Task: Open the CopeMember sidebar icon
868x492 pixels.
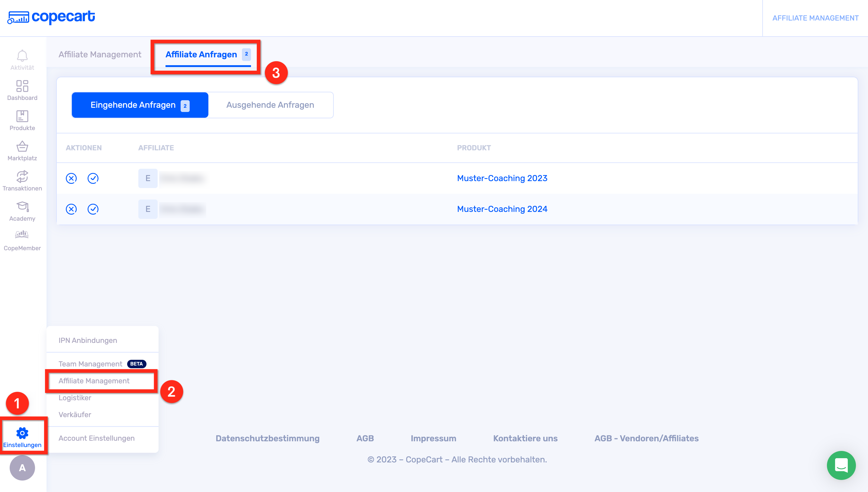Action: pos(22,235)
